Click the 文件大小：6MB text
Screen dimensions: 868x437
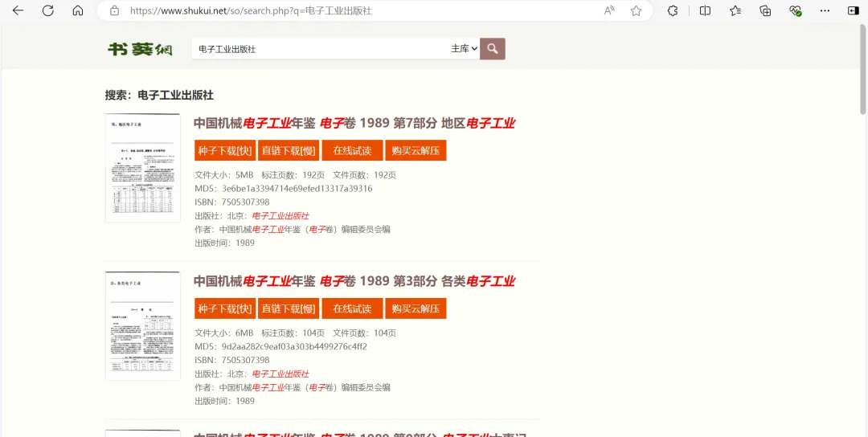[x=223, y=333]
